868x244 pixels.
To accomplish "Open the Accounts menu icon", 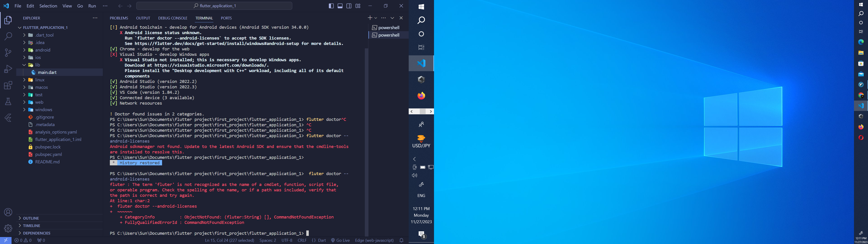I will coord(8,212).
